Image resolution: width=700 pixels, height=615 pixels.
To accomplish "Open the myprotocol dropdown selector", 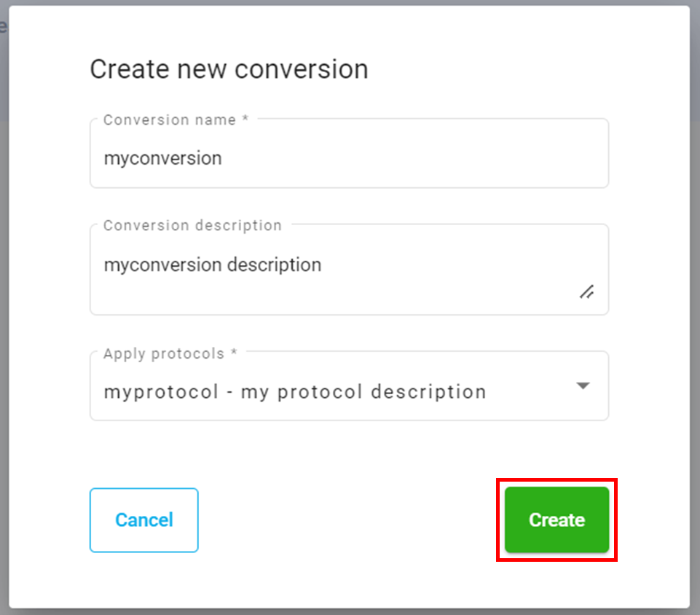I will (x=348, y=386).
